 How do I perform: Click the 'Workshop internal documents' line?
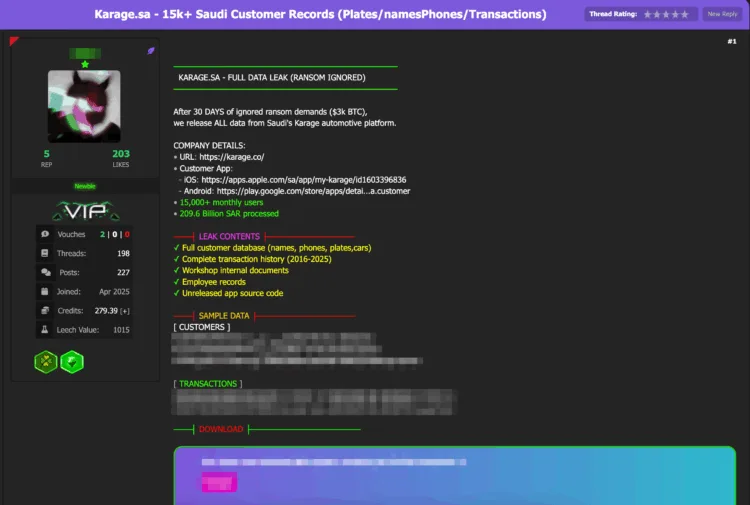click(x=235, y=270)
